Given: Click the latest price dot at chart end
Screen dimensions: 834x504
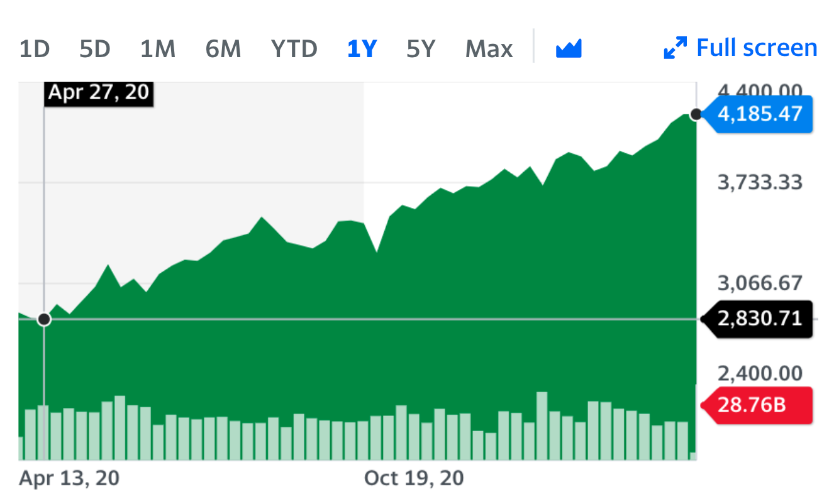Looking at the screenshot, I should coord(696,114).
